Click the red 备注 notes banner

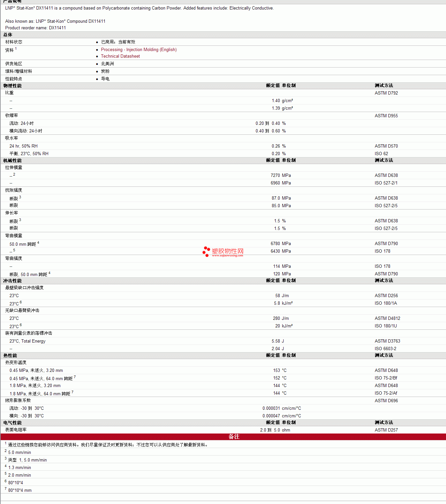coord(223,437)
